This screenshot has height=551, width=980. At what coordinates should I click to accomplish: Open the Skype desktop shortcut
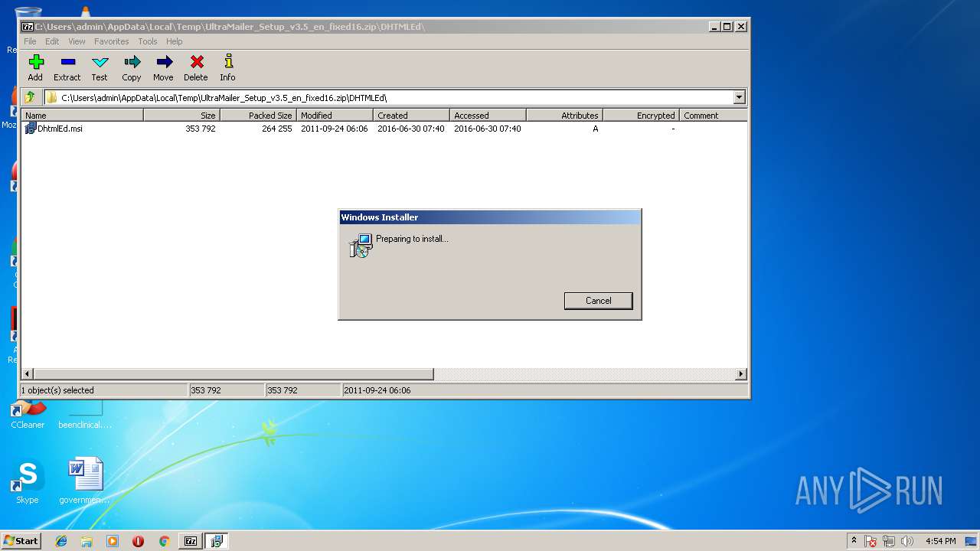pos(27,481)
